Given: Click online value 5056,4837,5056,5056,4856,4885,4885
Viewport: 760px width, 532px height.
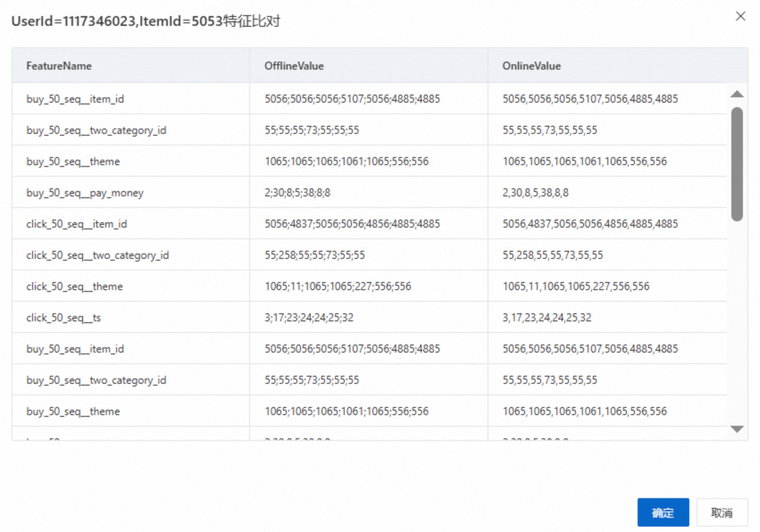Looking at the screenshot, I should point(590,224).
